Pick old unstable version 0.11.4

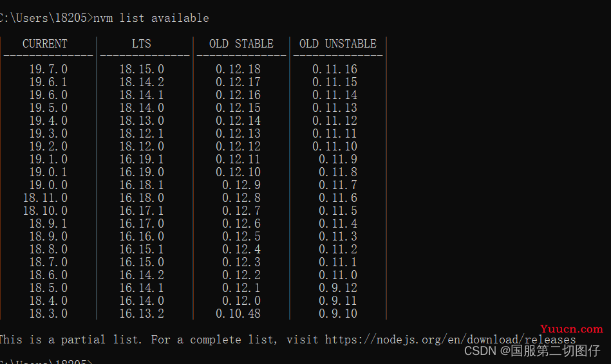(x=338, y=223)
